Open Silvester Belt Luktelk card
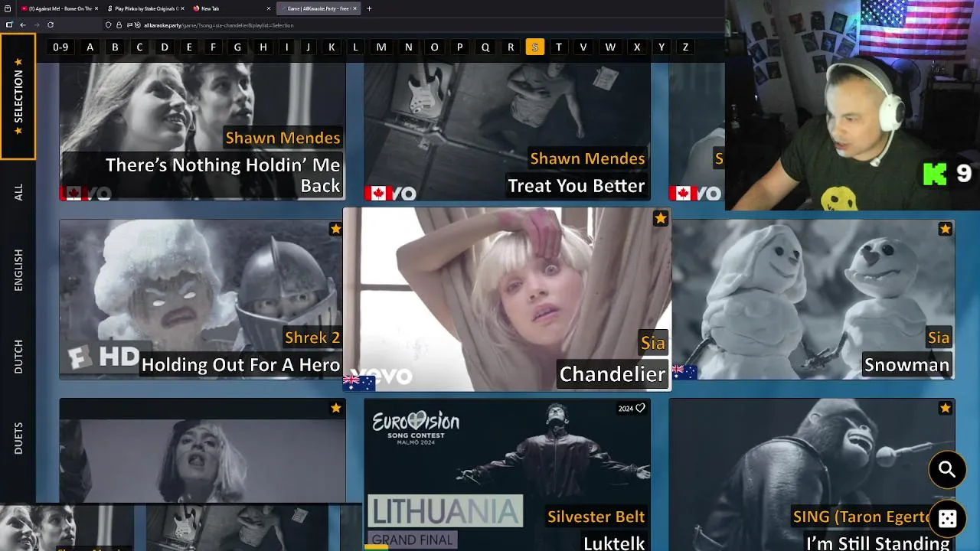Image resolution: width=980 pixels, height=551 pixels. click(507, 474)
